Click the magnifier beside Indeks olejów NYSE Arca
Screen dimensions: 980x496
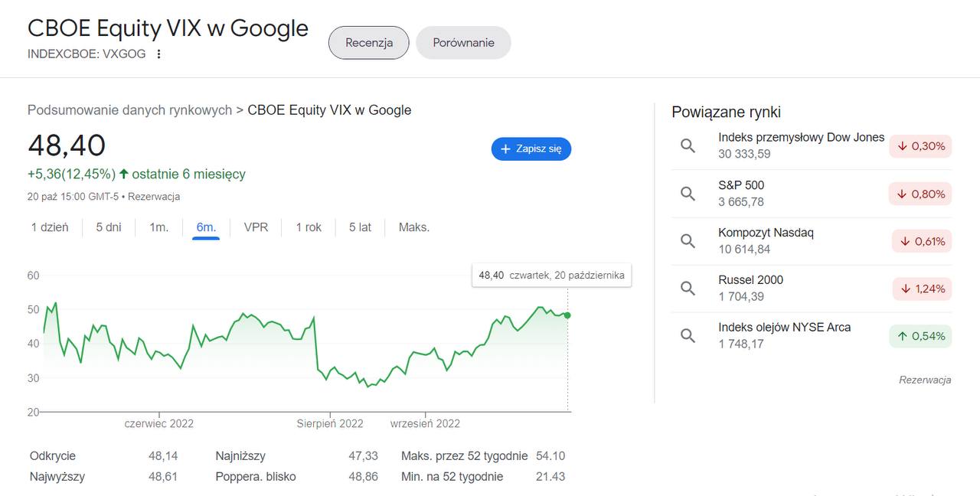tap(687, 335)
